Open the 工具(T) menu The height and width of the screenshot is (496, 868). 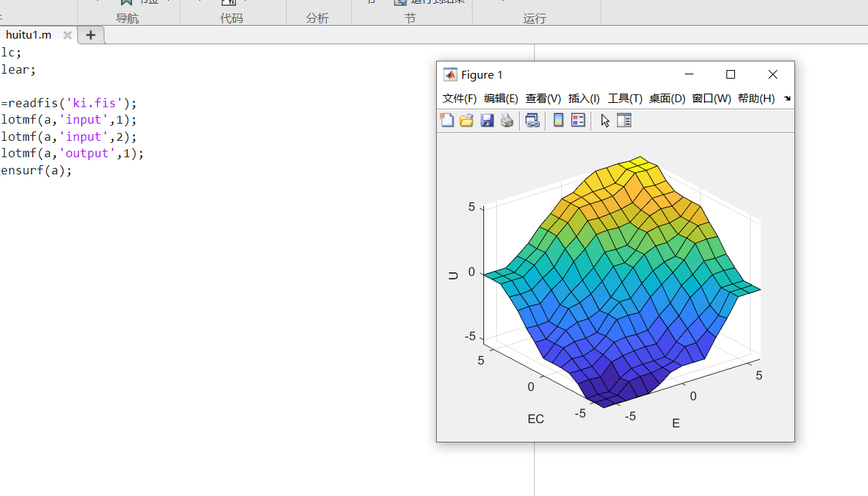click(625, 99)
